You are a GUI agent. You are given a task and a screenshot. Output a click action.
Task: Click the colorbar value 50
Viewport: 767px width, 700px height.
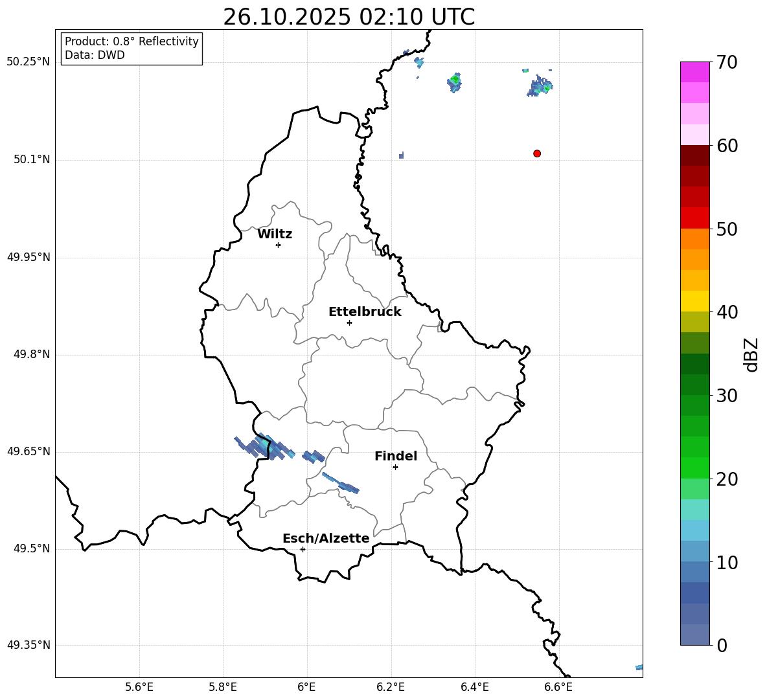[727, 229]
